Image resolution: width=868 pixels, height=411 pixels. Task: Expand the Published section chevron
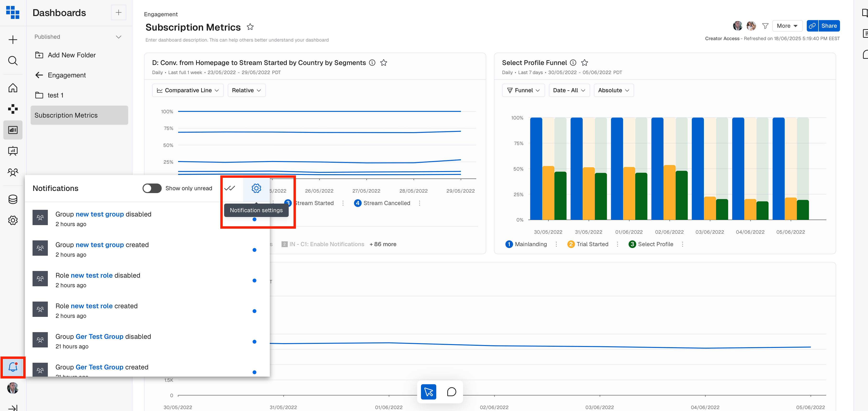[119, 37]
